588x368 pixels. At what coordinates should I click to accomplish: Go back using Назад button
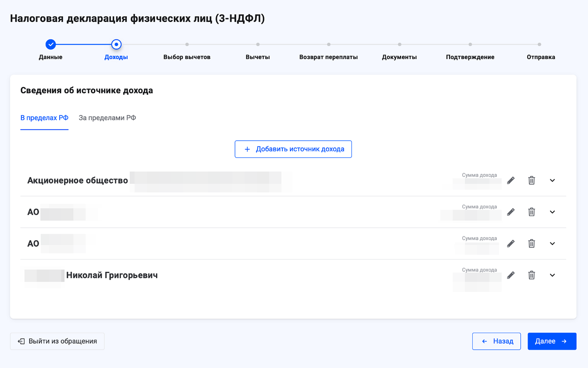(x=496, y=341)
